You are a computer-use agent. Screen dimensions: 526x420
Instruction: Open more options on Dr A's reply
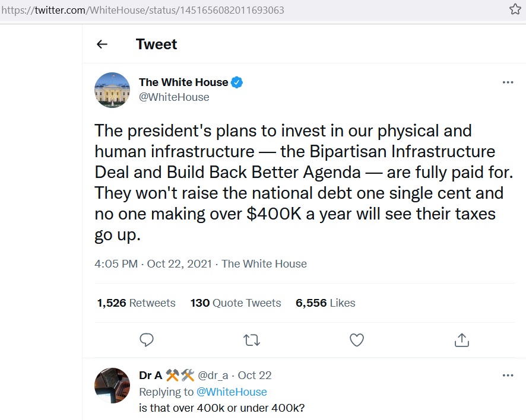[x=508, y=376]
